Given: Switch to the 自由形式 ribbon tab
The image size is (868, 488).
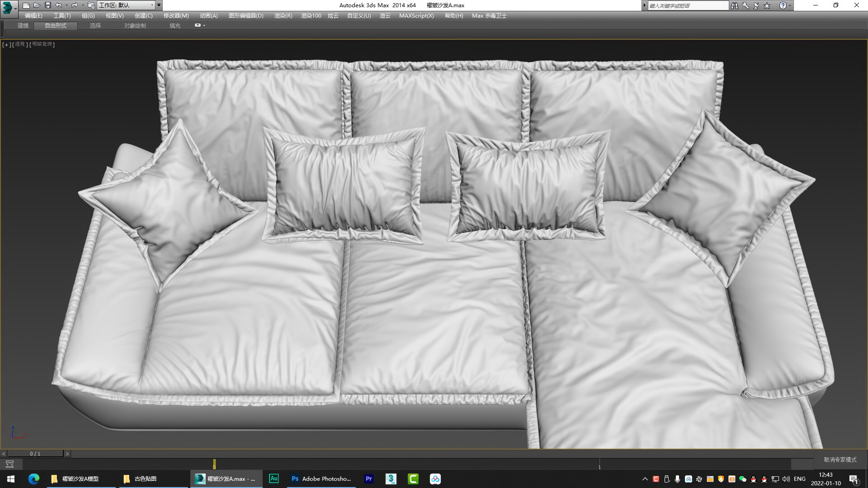Looking at the screenshot, I should click(x=55, y=25).
